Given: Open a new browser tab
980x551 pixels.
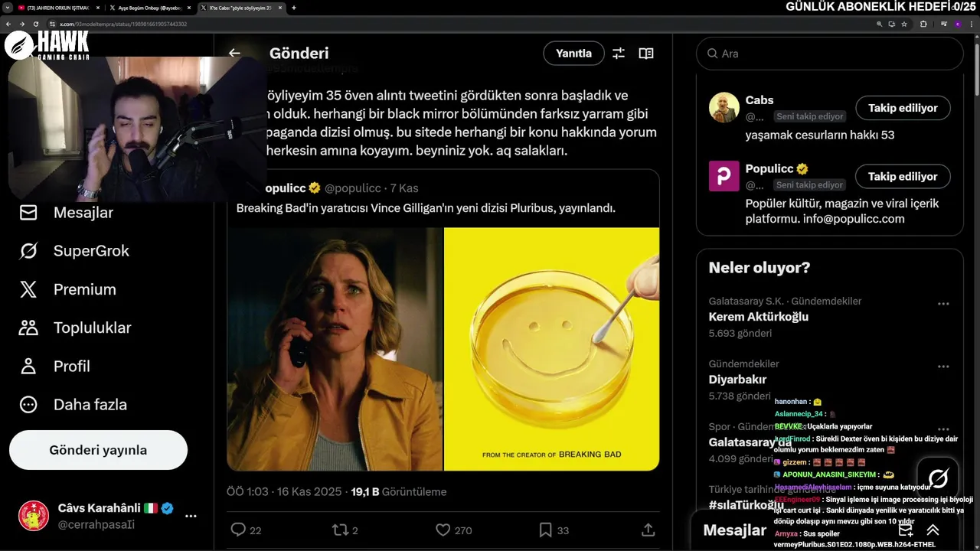Looking at the screenshot, I should [294, 8].
